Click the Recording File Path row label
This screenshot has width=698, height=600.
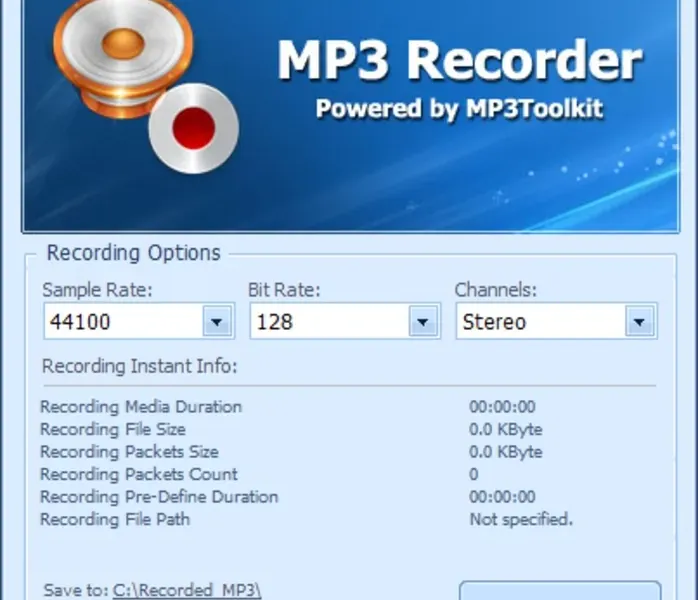(115, 519)
